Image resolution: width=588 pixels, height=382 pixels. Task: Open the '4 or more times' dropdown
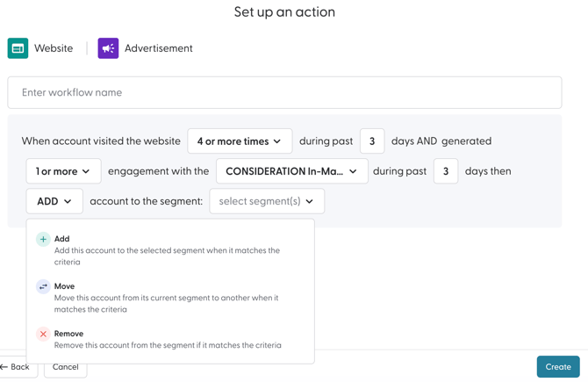click(240, 141)
